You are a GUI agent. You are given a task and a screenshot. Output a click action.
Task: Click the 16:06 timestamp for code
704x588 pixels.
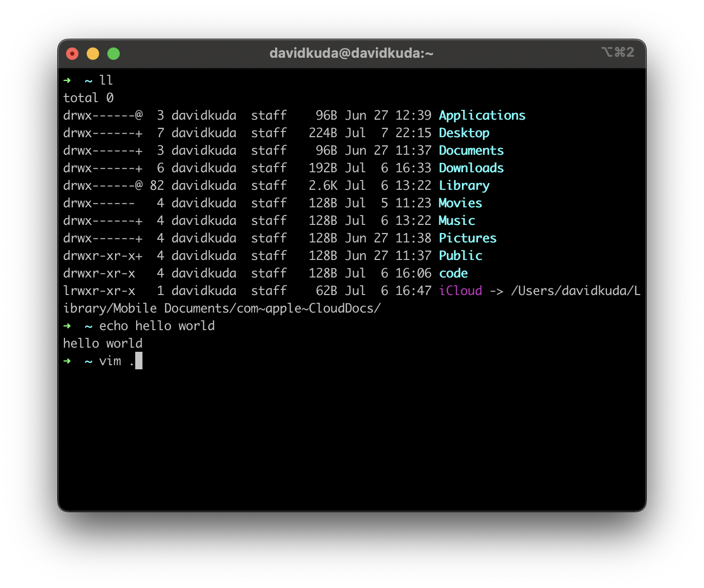413,273
